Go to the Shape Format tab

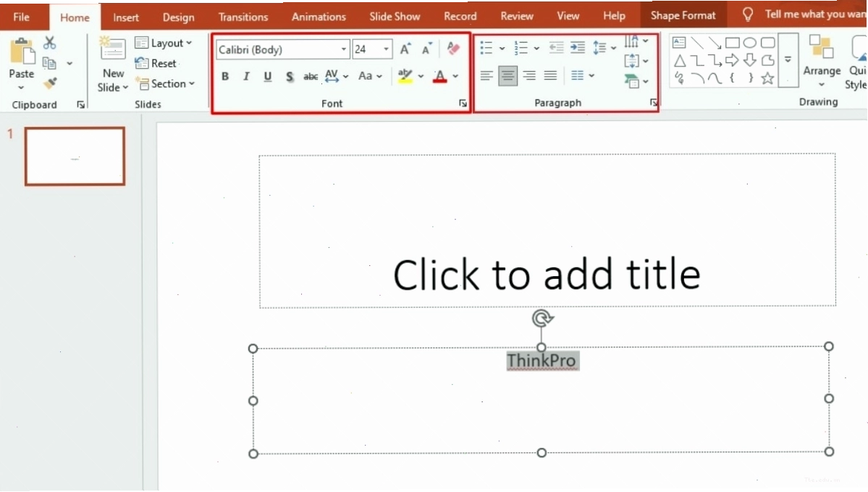683,15
